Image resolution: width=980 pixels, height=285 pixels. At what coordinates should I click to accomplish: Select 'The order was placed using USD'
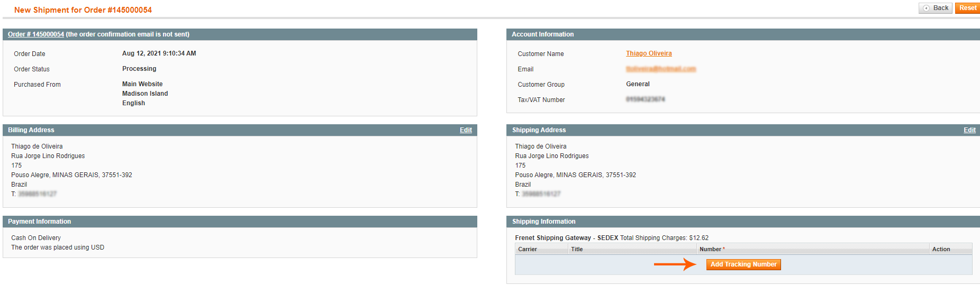tap(58, 247)
